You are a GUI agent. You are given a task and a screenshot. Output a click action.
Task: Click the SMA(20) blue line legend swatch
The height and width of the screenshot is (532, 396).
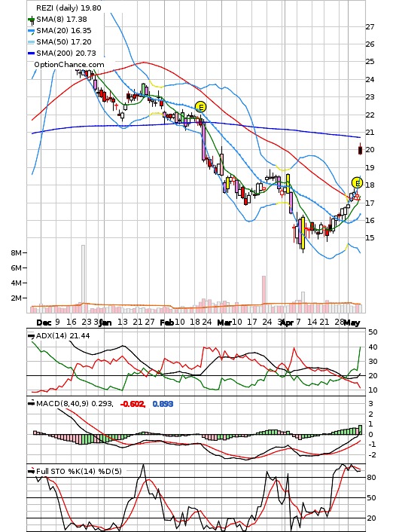click(32, 32)
